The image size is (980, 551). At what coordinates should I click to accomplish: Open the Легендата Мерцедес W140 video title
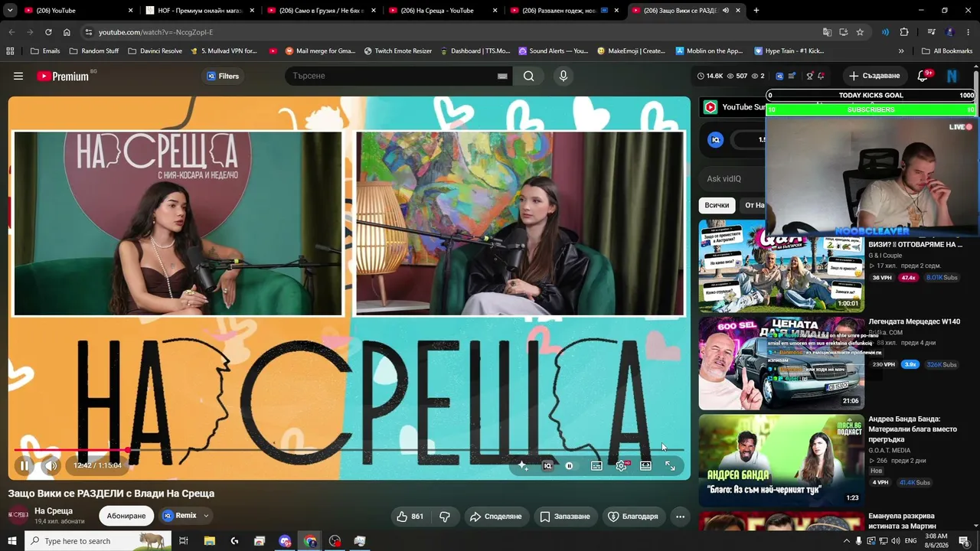(914, 321)
